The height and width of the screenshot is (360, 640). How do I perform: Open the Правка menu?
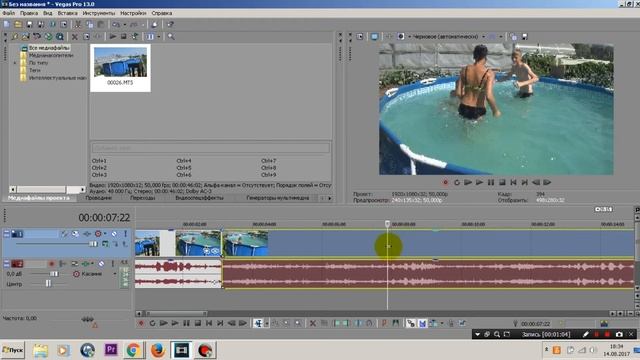click(x=29, y=13)
